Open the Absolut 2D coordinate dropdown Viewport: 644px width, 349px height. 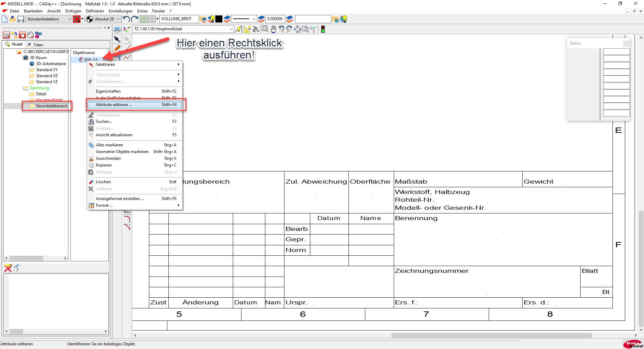tap(107, 19)
